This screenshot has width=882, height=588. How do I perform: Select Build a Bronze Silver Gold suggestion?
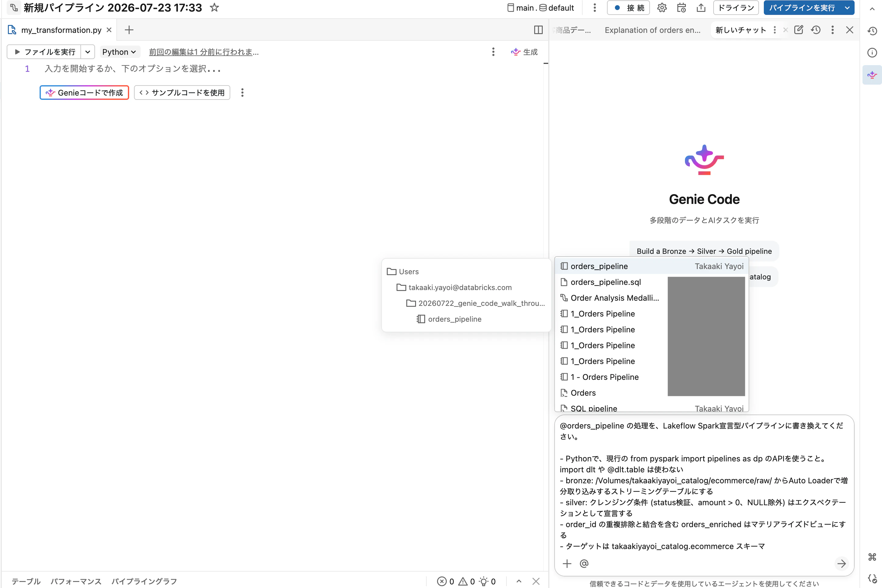point(704,251)
